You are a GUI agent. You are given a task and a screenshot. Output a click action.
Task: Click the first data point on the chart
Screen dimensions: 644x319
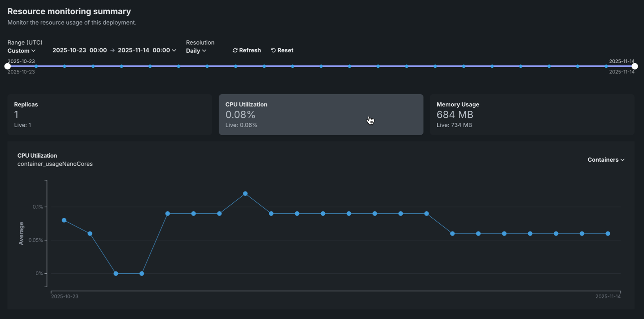point(64,220)
